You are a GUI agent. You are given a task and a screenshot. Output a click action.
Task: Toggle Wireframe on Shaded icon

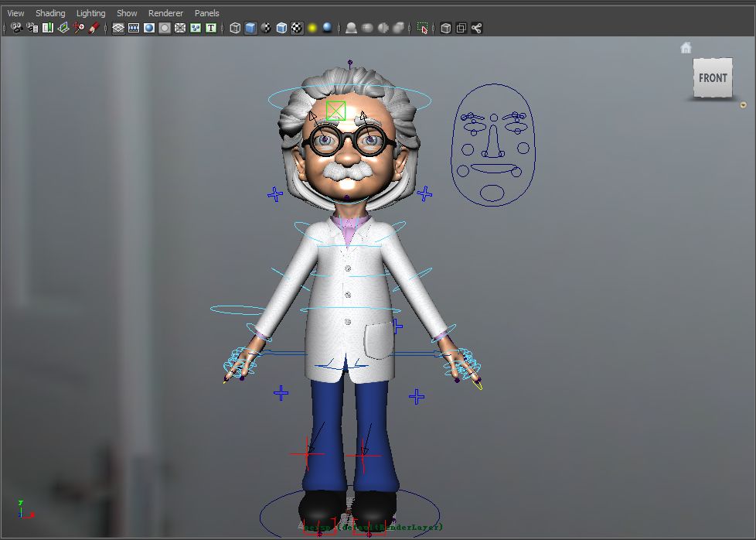coord(281,28)
